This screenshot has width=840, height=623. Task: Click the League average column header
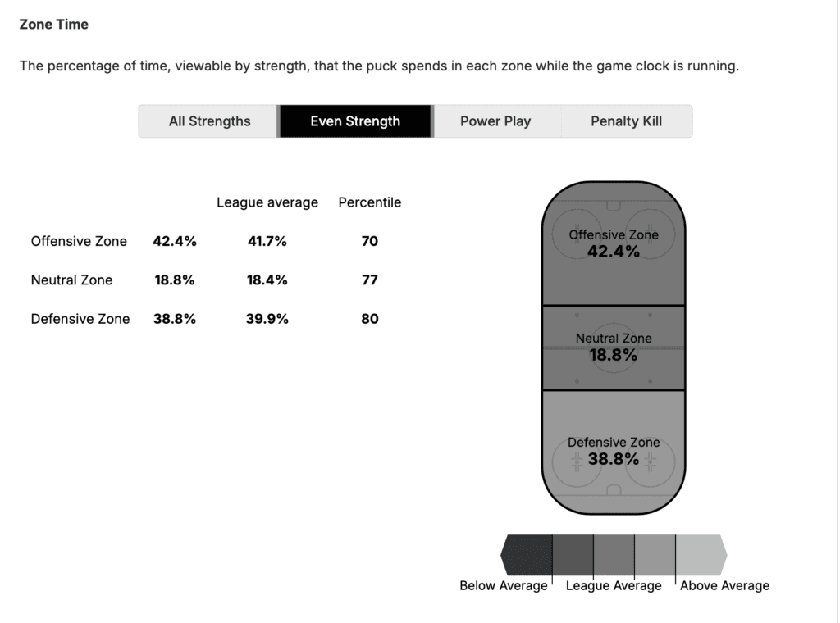click(x=267, y=202)
